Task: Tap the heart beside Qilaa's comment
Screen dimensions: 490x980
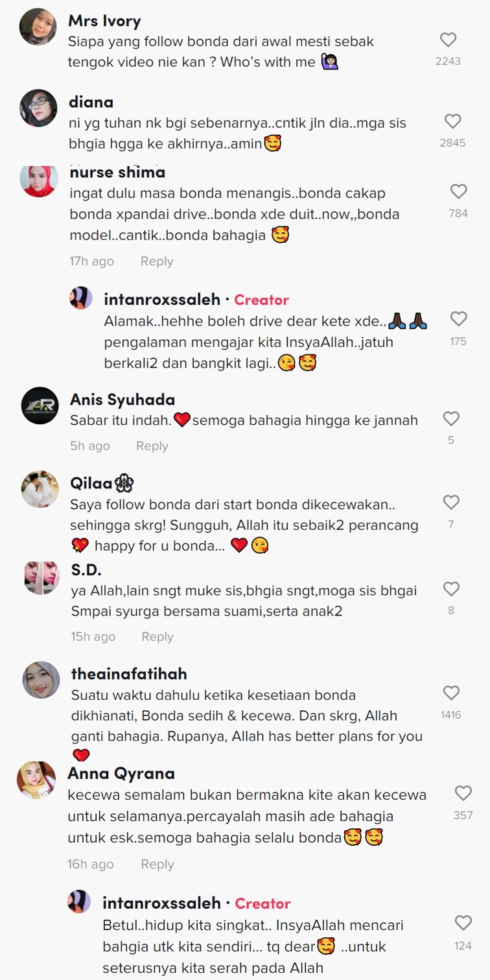Action: (450, 502)
